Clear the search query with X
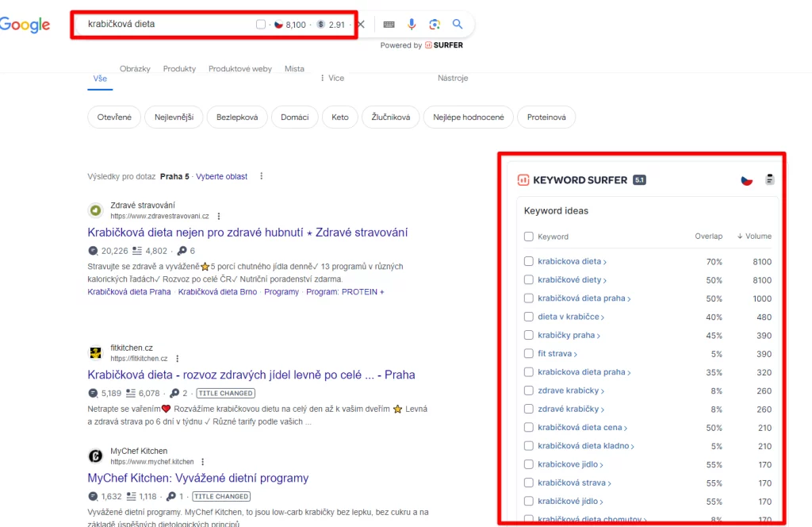The width and height of the screenshot is (812, 527). [x=362, y=25]
